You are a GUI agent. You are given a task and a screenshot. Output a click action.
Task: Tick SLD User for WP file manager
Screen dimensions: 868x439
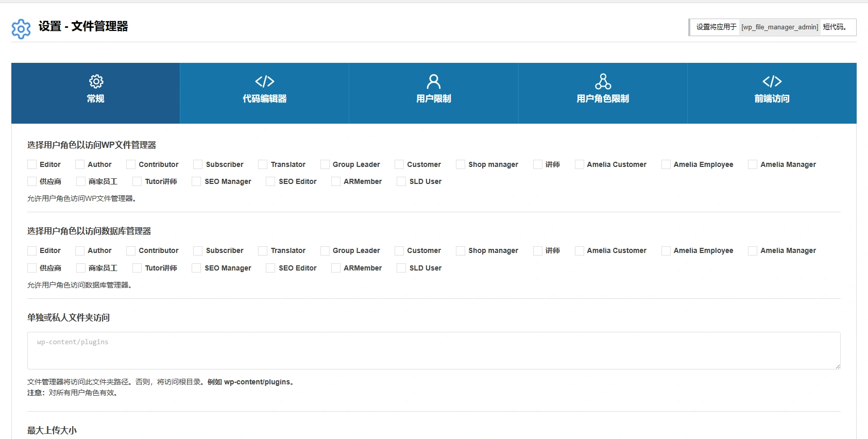401,181
